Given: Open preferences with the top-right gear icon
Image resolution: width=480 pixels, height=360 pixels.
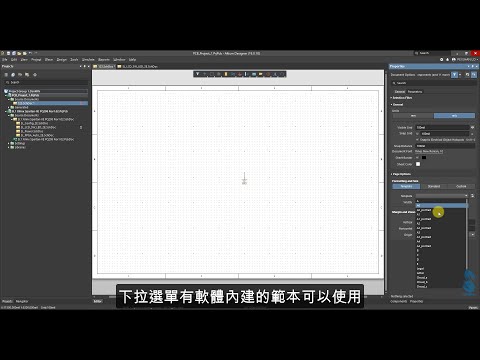Looking at the screenshot, I should click(442, 59).
